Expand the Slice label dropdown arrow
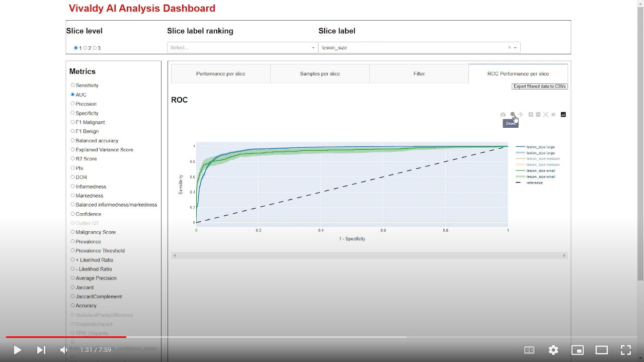The height and width of the screenshot is (362, 644). (515, 48)
